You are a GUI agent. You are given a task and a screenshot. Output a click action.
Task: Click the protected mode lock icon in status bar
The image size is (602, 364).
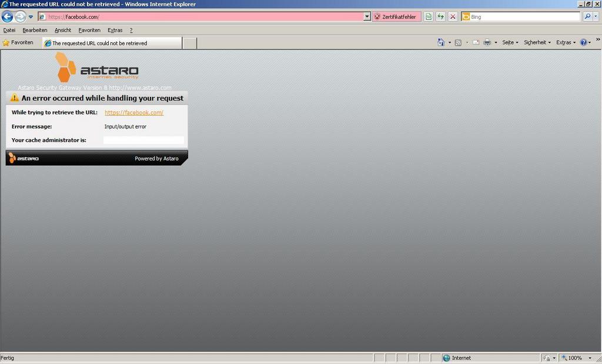coord(547,358)
